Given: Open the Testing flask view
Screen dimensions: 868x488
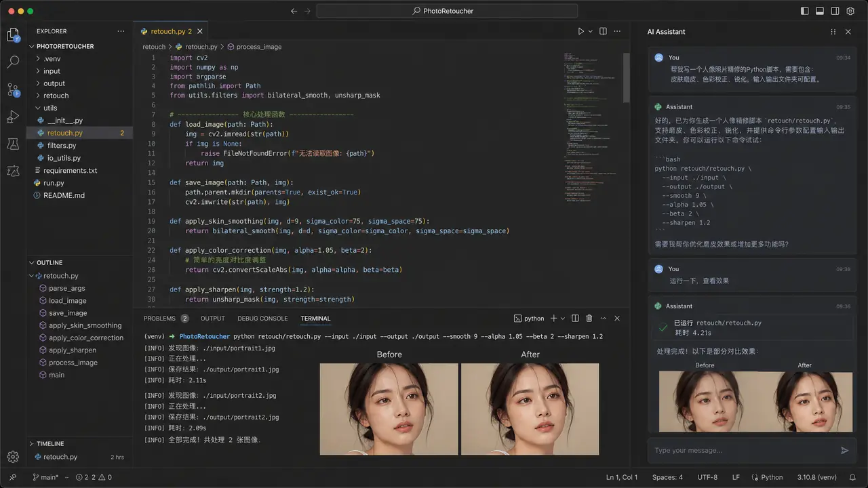Looking at the screenshot, I should pyautogui.click(x=13, y=144).
